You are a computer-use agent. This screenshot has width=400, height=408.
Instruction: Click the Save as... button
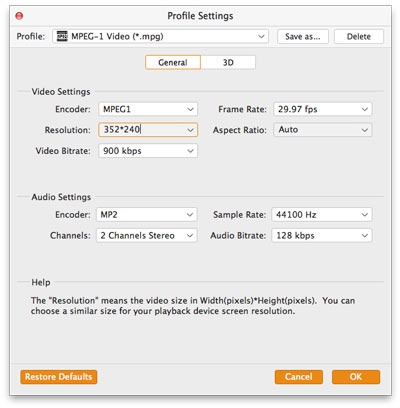[303, 36]
